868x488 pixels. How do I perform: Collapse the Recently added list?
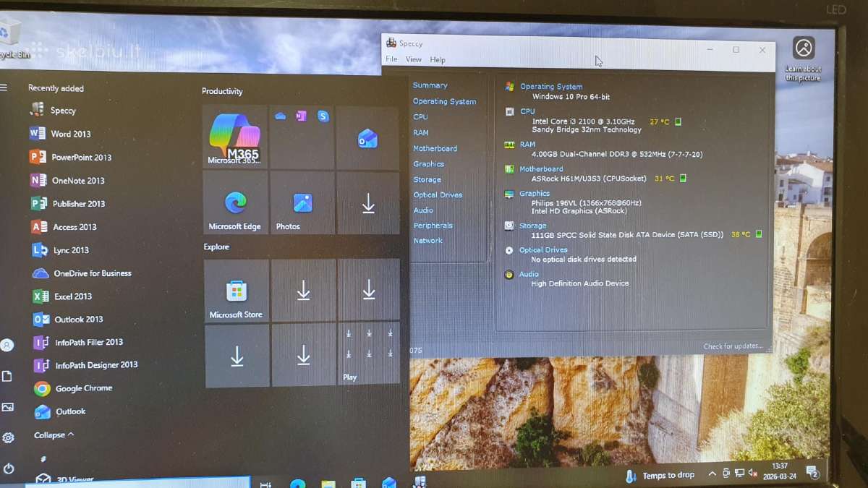pos(54,435)
